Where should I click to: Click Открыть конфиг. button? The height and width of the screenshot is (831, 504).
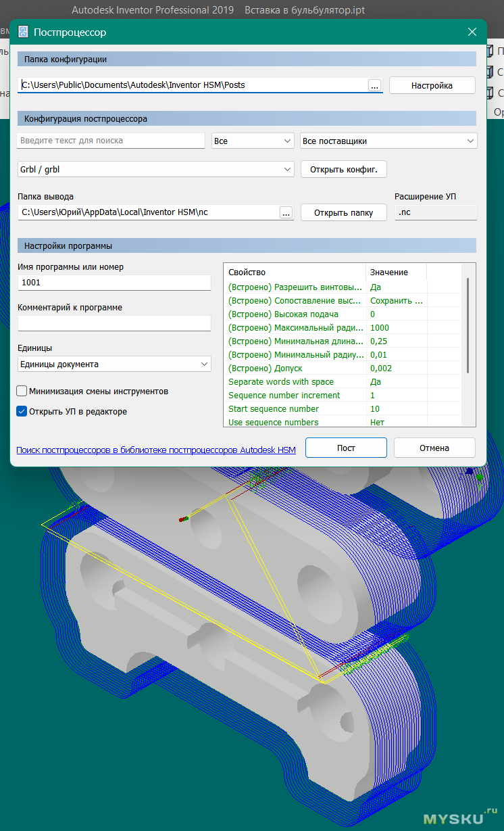coord(343,168)
